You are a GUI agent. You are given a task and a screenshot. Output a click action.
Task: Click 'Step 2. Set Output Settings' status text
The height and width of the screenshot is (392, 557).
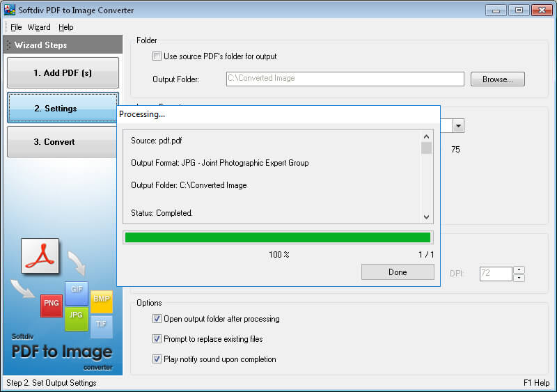[x=52, y=383]
